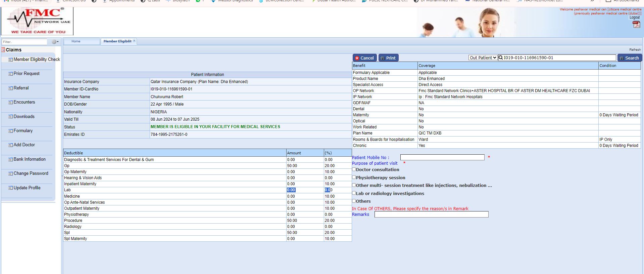
Task: Check the Doctor consultation checkbox
Action: point(354,169)
